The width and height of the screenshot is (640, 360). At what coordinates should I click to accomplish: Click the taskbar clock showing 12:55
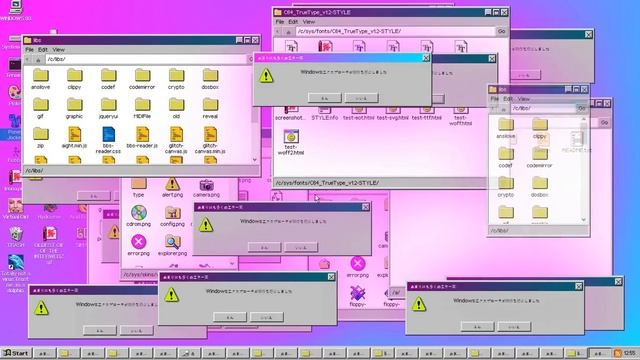coord(629,353)
